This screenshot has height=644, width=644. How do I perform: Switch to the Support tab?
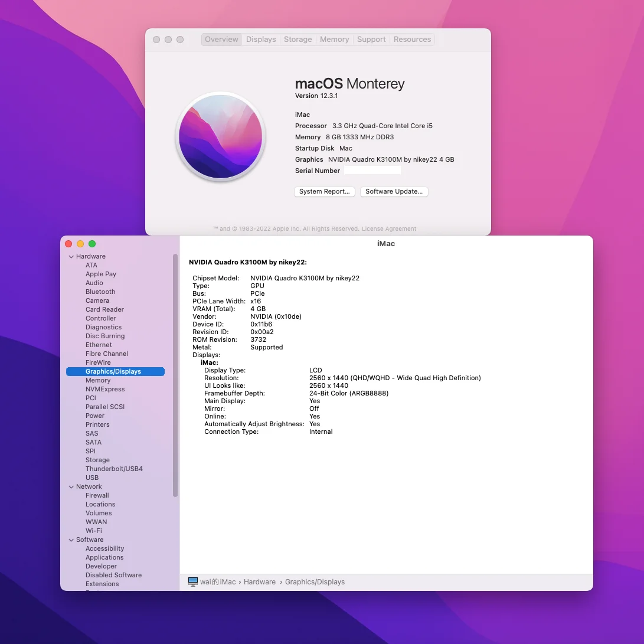pos(371,40)
